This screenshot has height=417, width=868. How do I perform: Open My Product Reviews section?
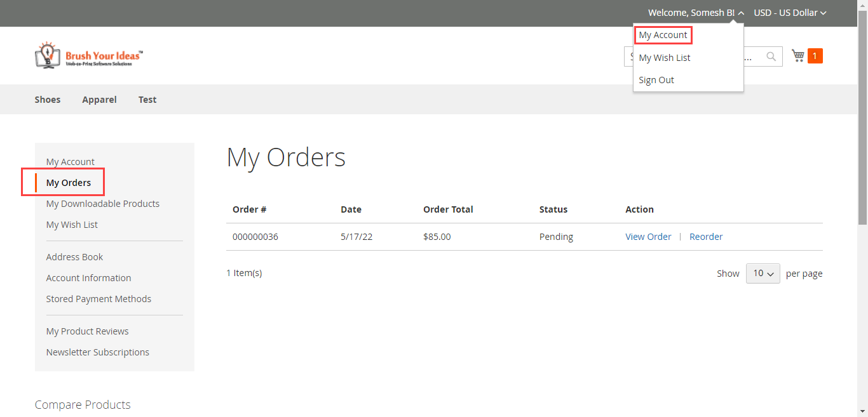click(87, 331)
